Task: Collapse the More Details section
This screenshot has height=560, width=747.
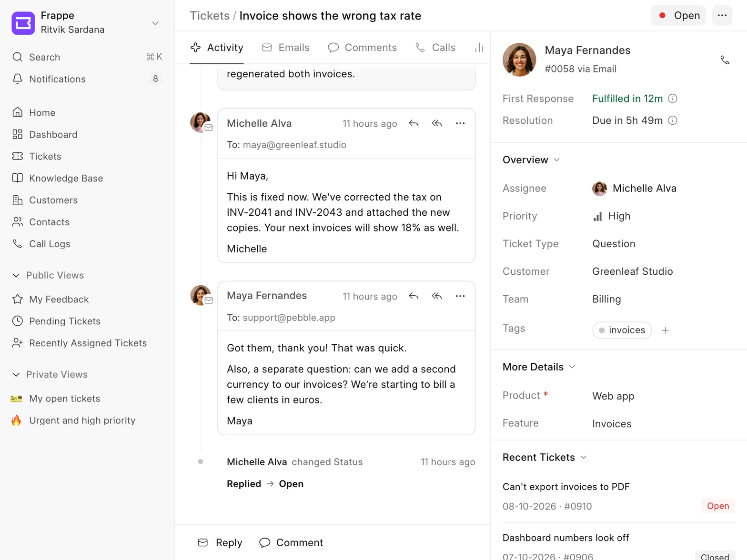Action: (x=539, y=367)
